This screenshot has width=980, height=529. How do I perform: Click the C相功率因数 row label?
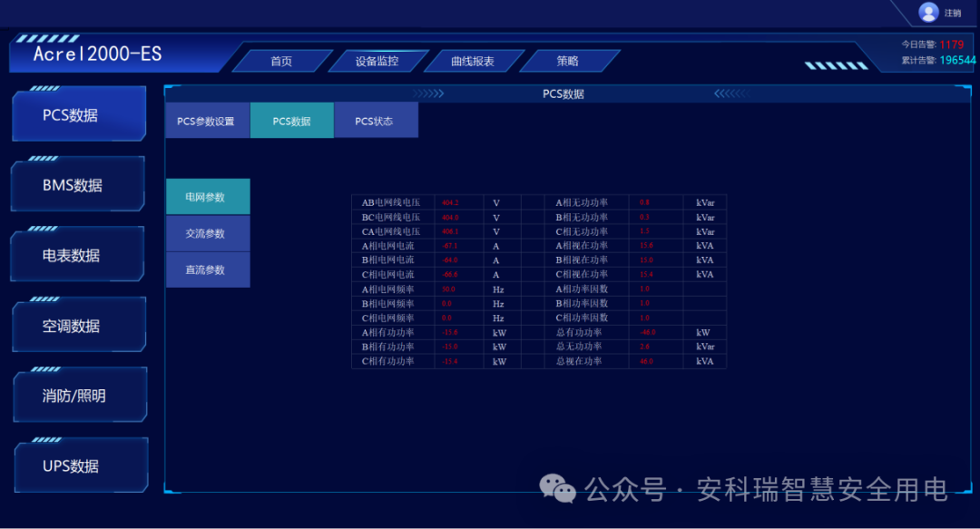(582, 318)
